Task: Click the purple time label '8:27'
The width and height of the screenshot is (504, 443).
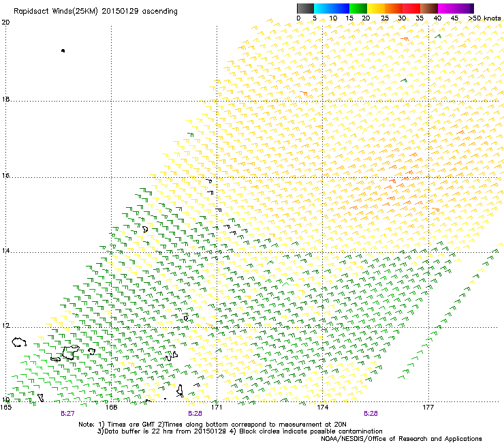Action: tap(67, 414)
